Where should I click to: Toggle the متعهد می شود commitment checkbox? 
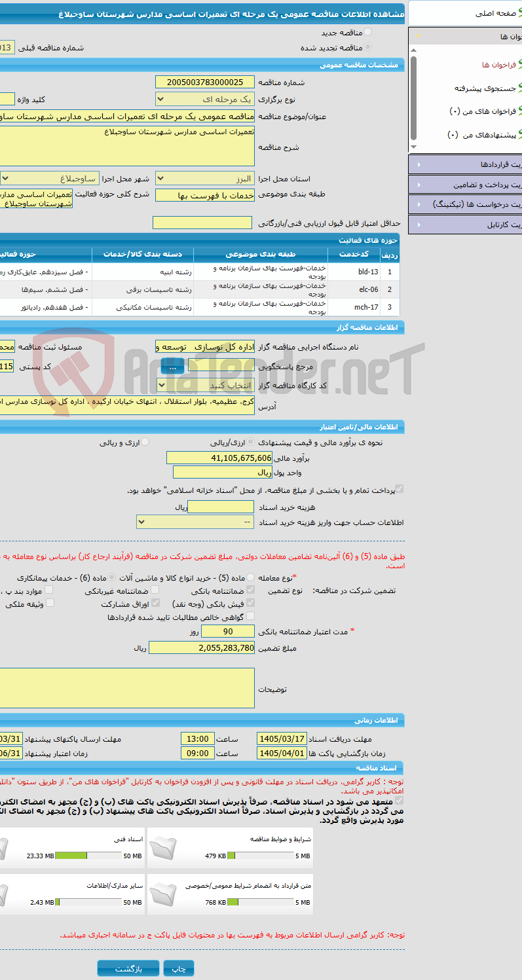coord(400,800)
